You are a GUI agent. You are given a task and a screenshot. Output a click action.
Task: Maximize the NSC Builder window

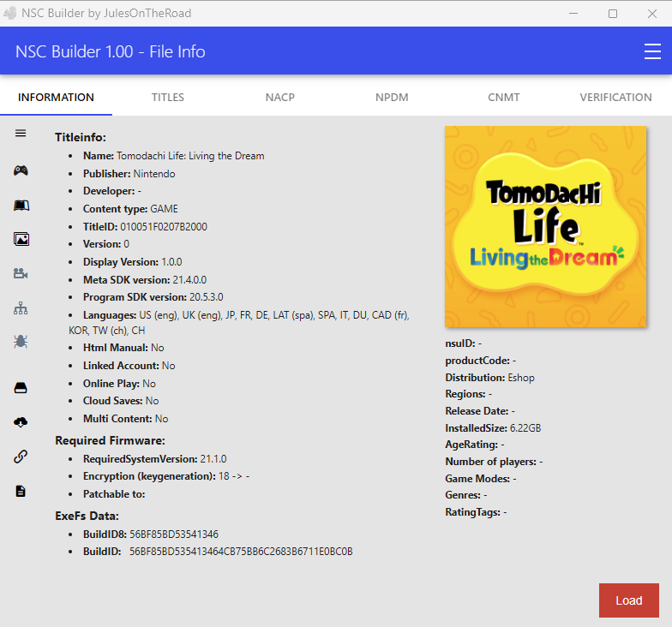coord(613,14)
